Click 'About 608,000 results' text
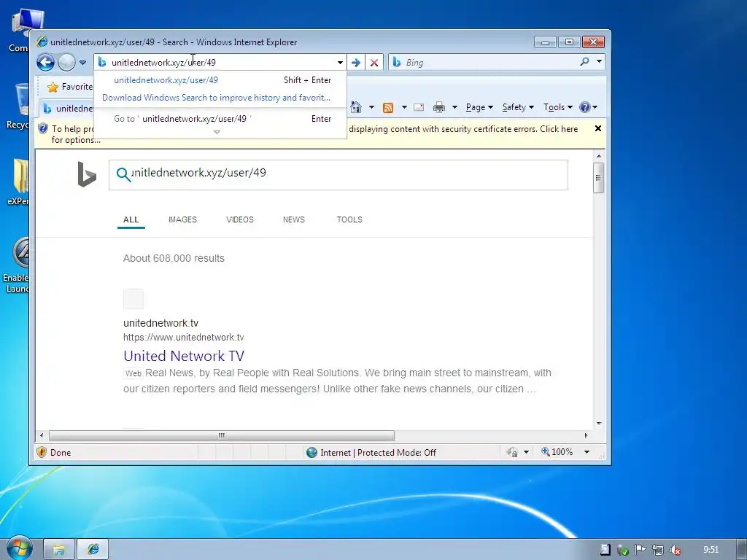Image resolution: width=747 pixels, height=560 pixels. (174, 258)
